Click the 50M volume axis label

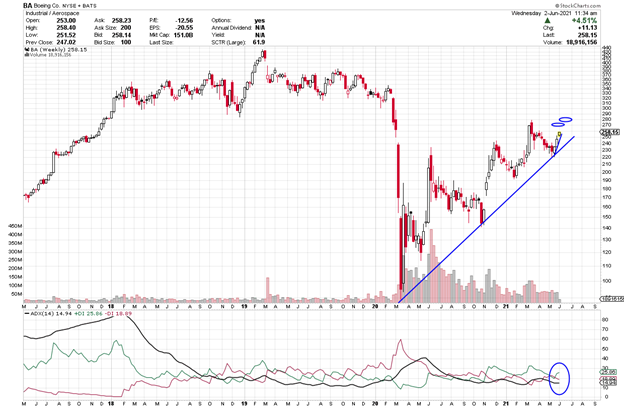coord(16,294)
